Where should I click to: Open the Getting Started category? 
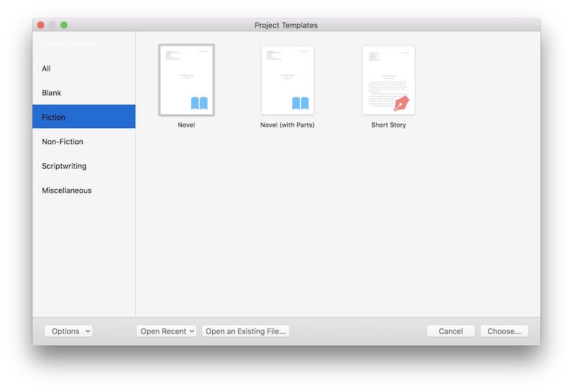(x=69, y=44)
